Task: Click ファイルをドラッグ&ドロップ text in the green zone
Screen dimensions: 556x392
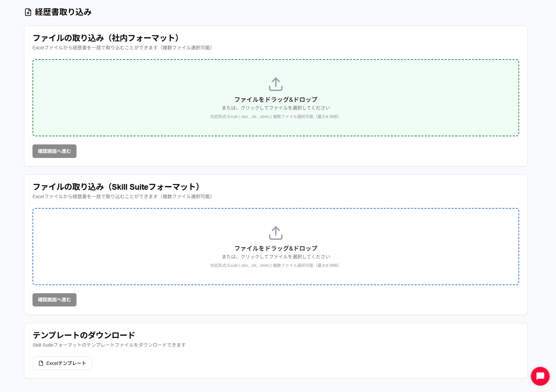Action: pos(276,99)
